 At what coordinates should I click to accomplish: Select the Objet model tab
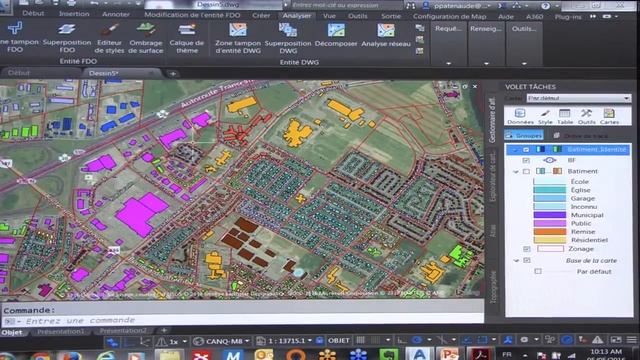(x=12, y=332)
